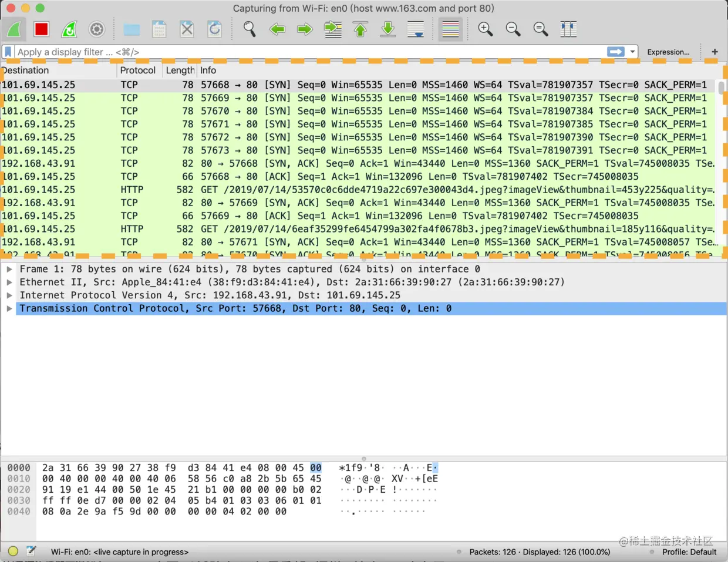
Task: Click the expert info status circle icon
Action: click(14, 551)
